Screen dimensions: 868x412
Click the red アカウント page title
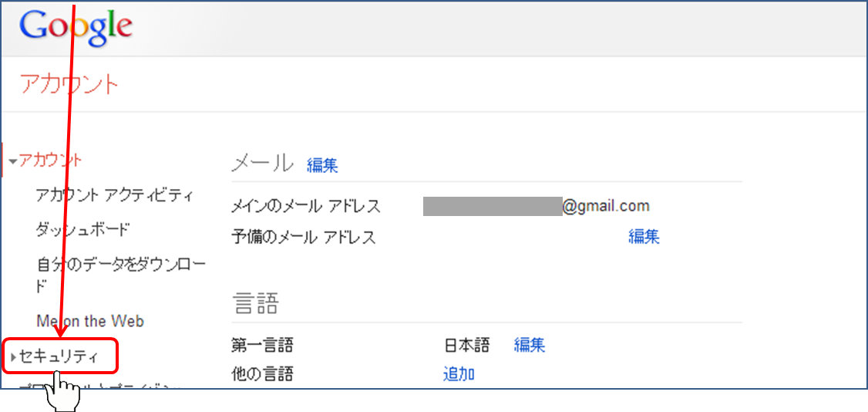click(69, 84)
